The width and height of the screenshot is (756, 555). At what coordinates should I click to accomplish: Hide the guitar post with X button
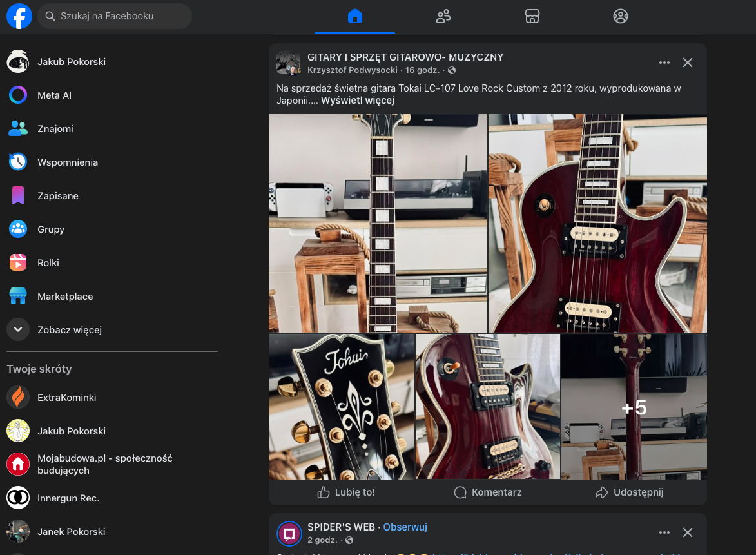click(688, 63)
